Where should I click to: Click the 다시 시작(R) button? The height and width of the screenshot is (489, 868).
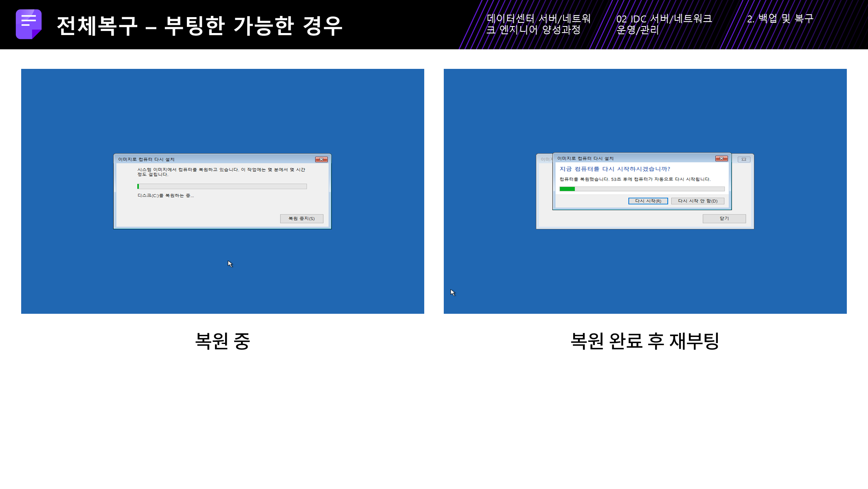[x=648, y=201]
